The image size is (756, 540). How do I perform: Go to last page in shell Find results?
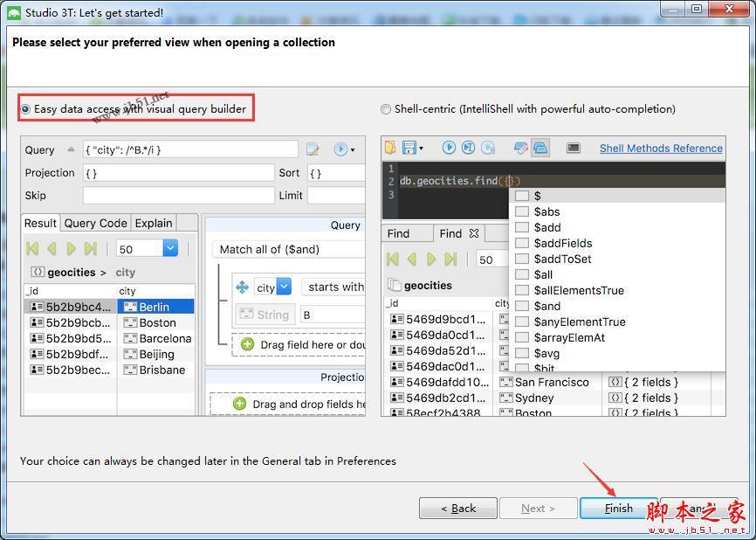pyautogui.click(x=450, y=260)
